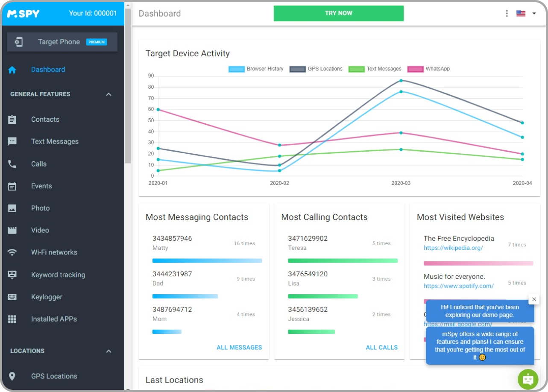Image resolution: width=548 pixels, height=392 pixels.
Task: Open Keyword tracking in the sidebar
Action: point(58,275)
